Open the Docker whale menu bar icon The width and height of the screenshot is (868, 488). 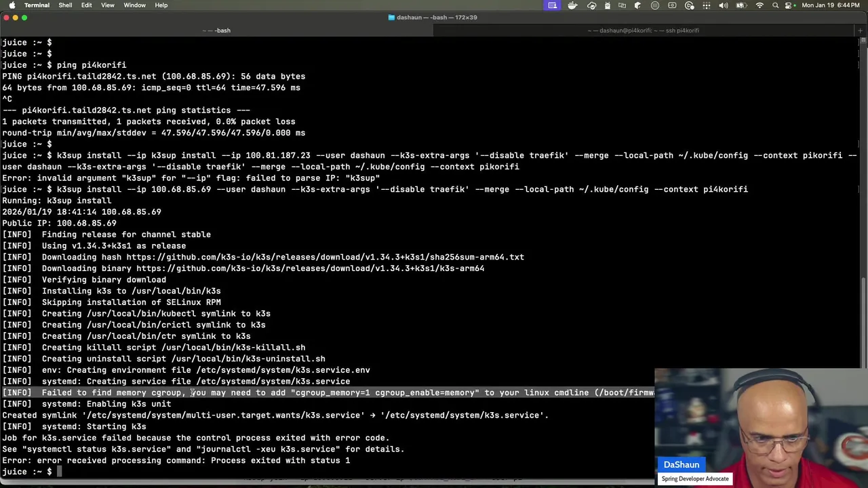(x=572, y=5)
